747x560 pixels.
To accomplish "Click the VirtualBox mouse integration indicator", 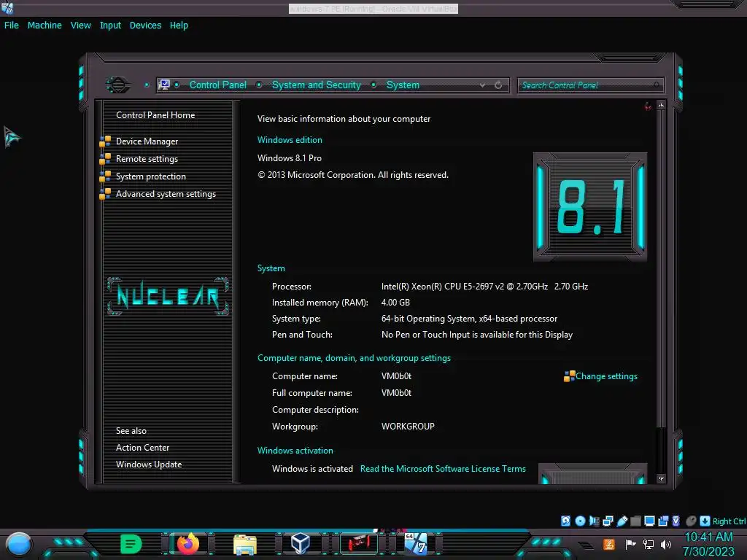I will coord(691,521).
